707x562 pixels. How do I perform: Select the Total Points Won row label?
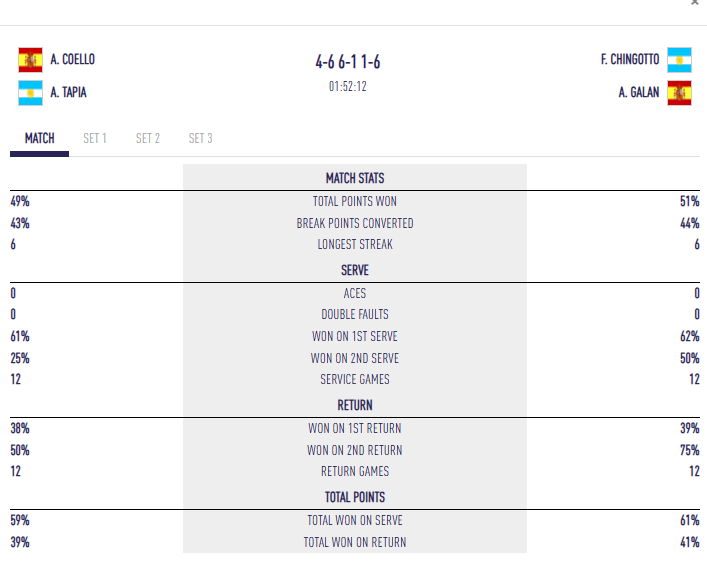tap(355, 201)
